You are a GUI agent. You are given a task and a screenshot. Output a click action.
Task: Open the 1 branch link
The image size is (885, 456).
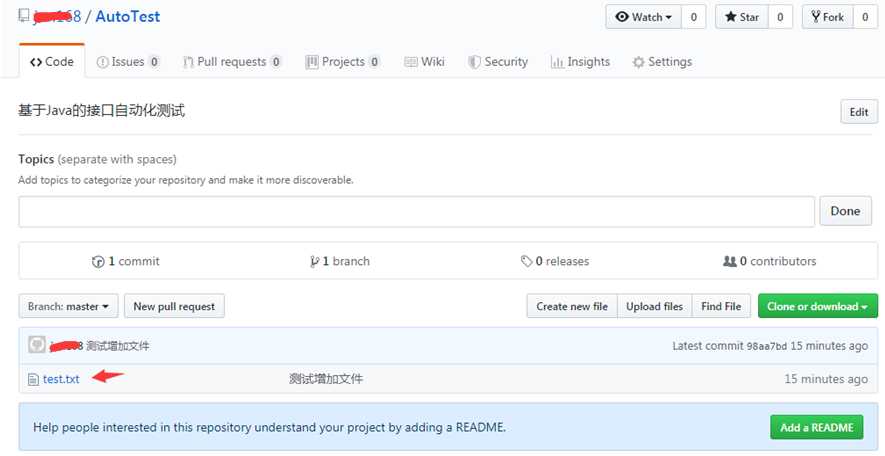[340, 261]
